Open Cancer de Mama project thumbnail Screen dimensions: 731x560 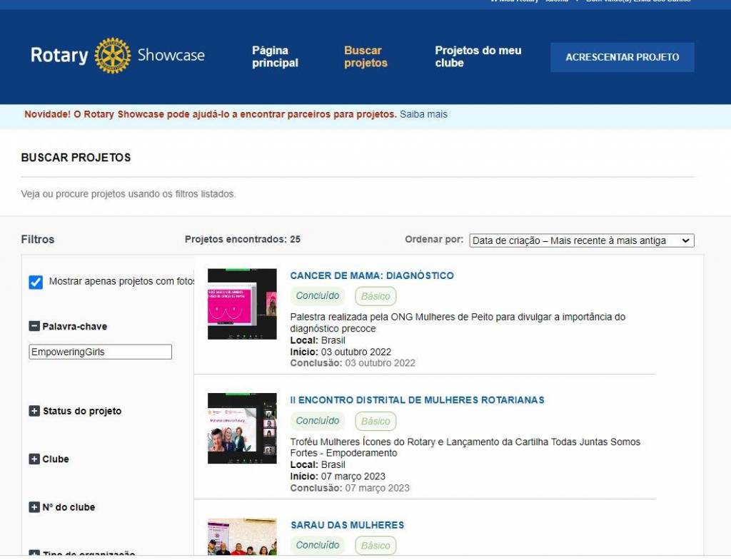(x=242, y=304)
